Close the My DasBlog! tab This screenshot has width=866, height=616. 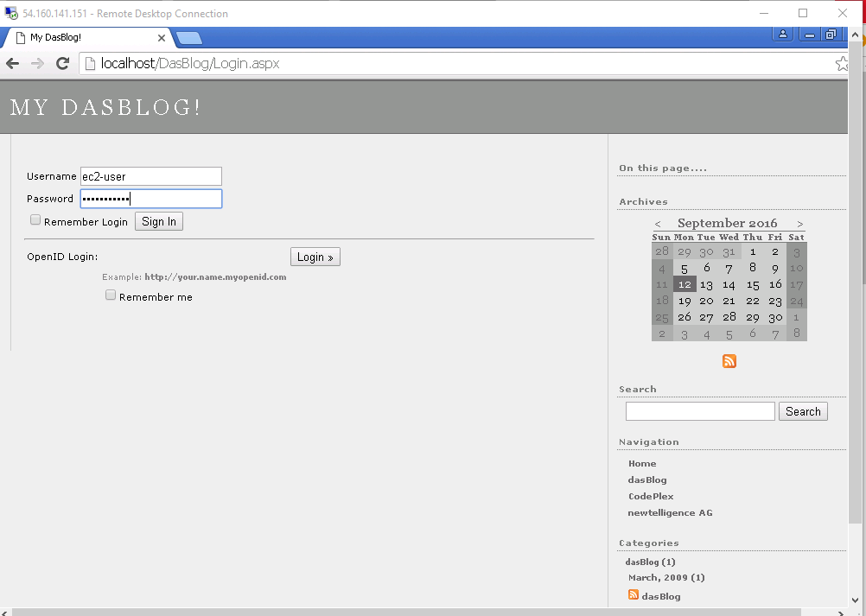tap(162, 38)
